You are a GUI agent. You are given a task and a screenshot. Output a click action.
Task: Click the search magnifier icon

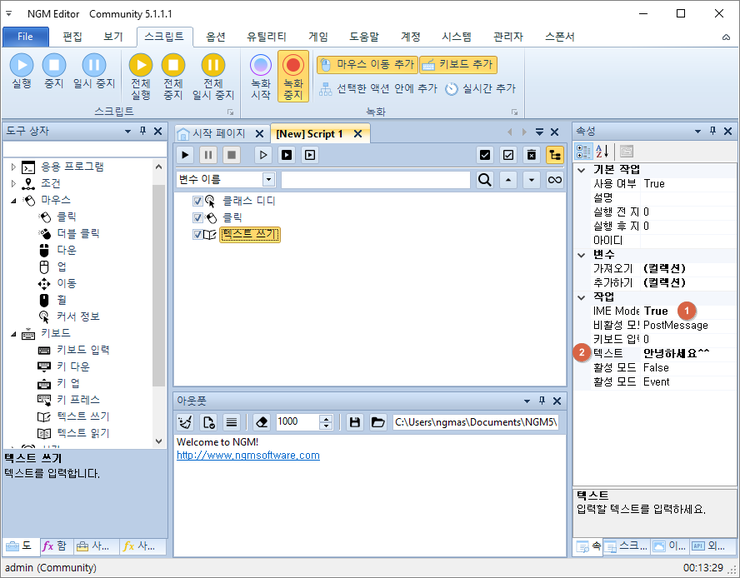point(485,180)
